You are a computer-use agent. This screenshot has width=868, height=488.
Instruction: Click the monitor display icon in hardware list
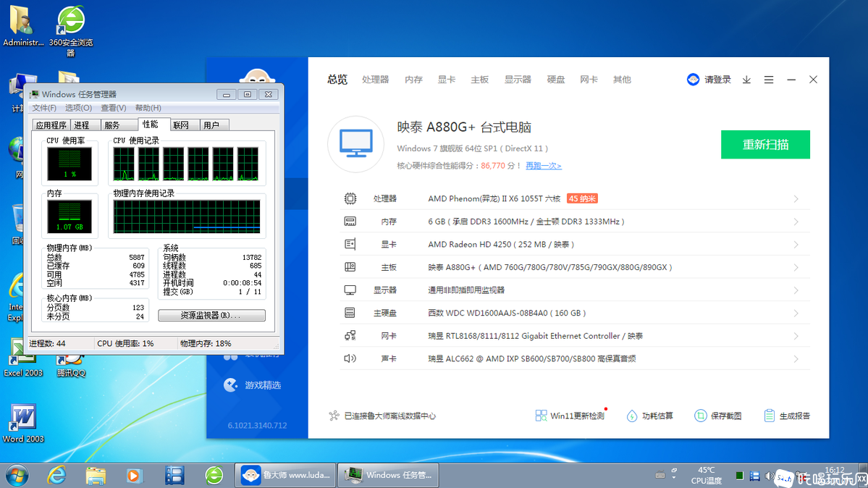tap(350, 290)
